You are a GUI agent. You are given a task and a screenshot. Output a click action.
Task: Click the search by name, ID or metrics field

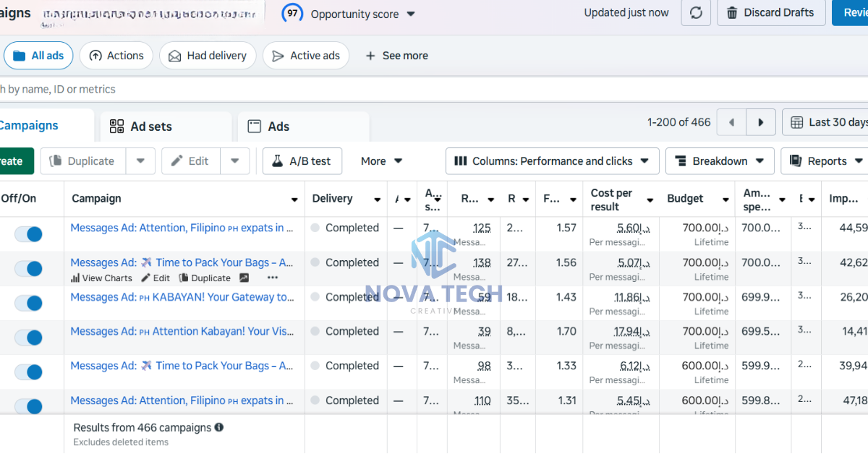[434, 89]
